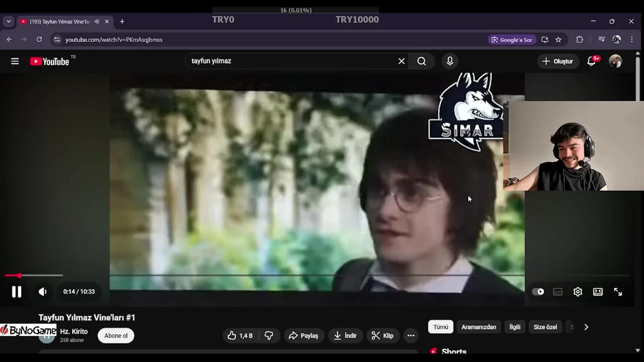
Task: Show more filter chips with arrow
Action: click(586, 327)
